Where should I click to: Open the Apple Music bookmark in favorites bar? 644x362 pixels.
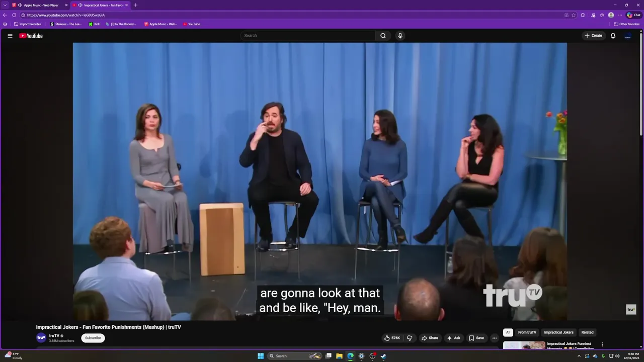click(x=160, y=24)
